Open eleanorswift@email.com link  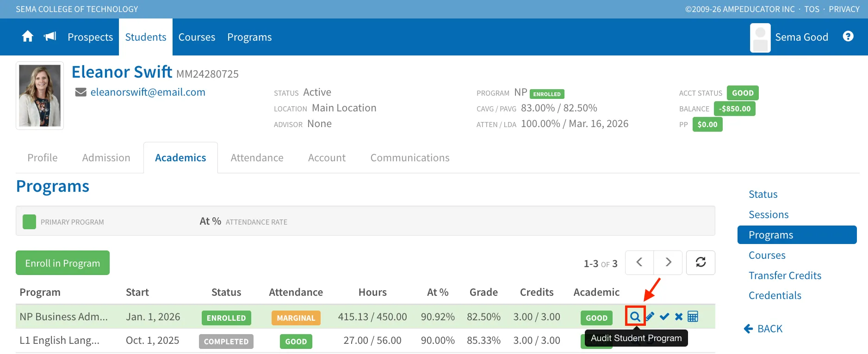tap(148, 92)
